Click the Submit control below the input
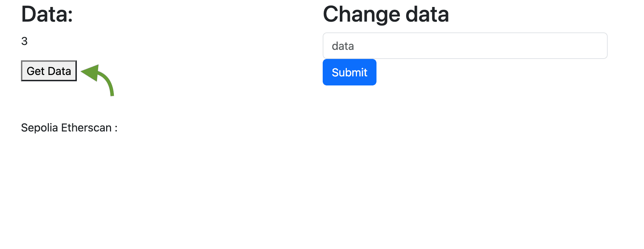644x249 pixels. (x=349, y=72)
